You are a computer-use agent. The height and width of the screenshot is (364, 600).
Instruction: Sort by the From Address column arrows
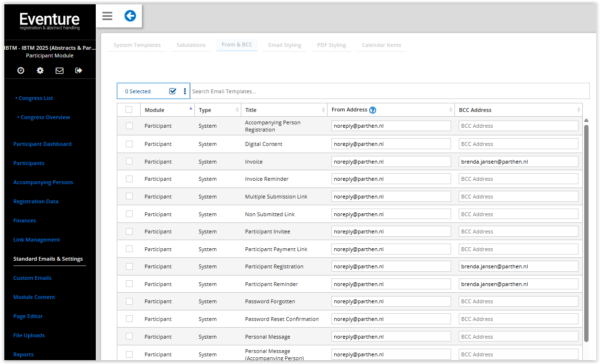451,110
